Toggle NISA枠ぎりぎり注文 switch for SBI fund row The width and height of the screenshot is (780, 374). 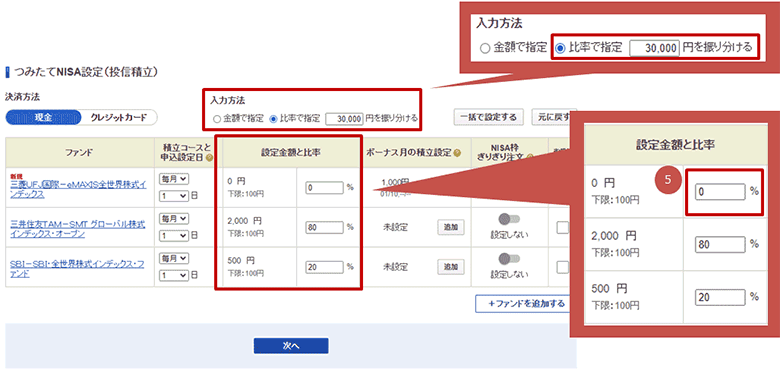[x=509, y=259]
